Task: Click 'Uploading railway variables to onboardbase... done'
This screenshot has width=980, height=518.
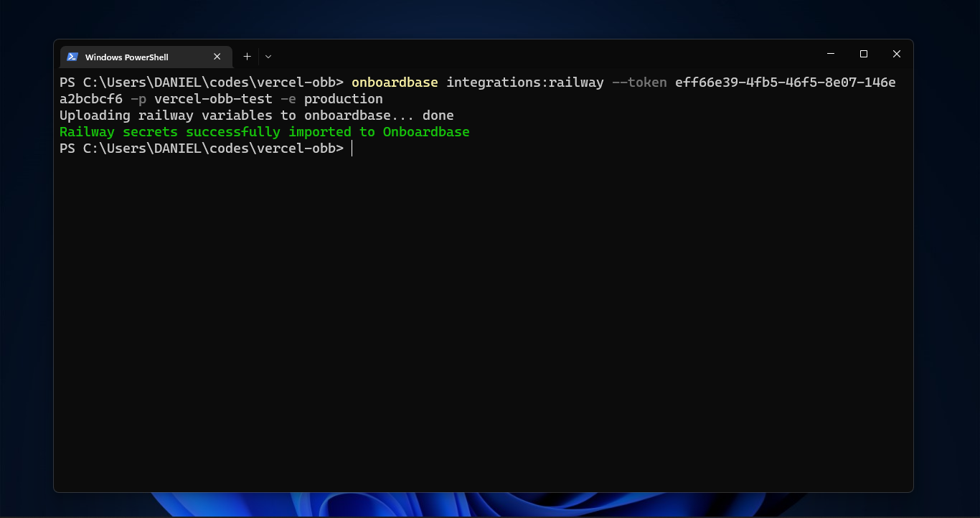Action: tap(257, 116)
